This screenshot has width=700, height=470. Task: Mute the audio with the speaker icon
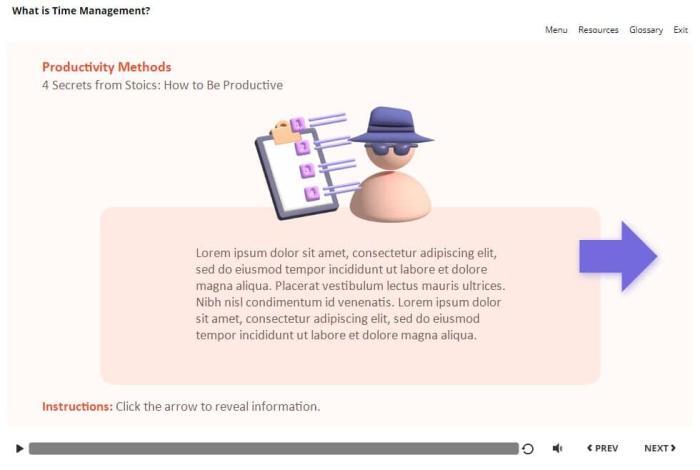(x=557, y=448)
